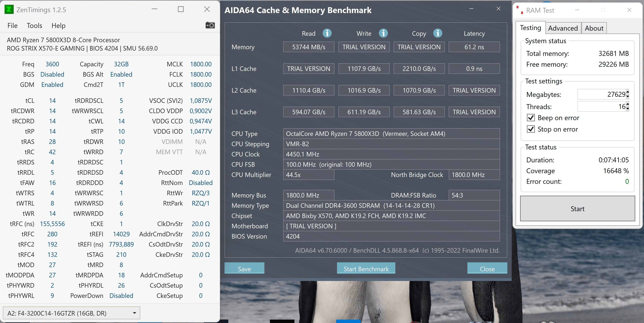Click the Free memory value 29226 MB
This screenshot has height=323, width=644.
[614, 64]
